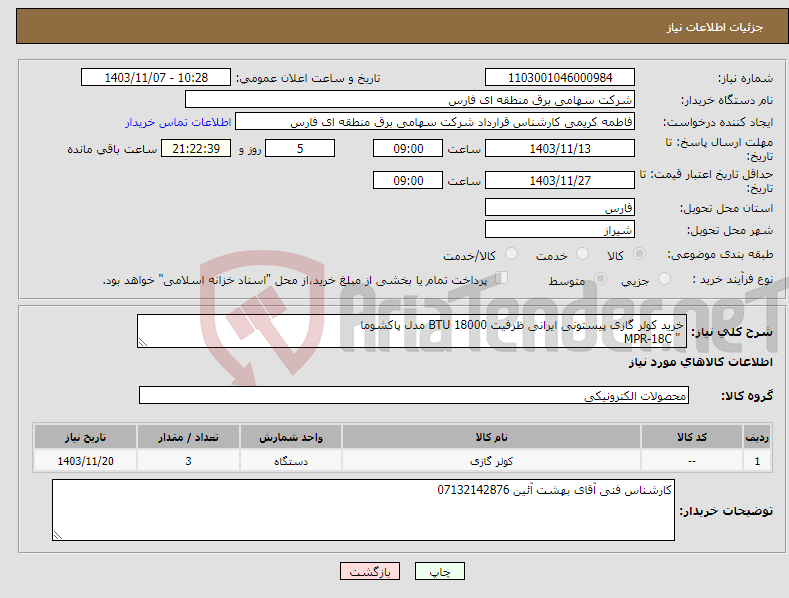Click the resize handle of description box
The image size is (789, 598).
click(142, 343)
